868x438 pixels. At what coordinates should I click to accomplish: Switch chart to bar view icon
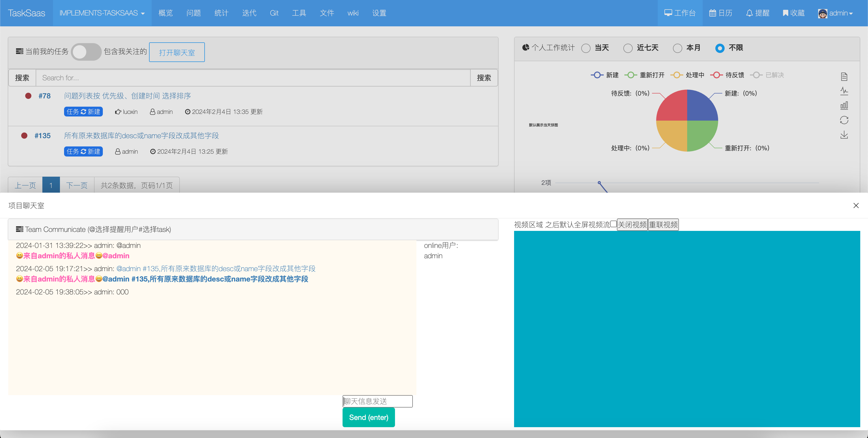[844, 105]
